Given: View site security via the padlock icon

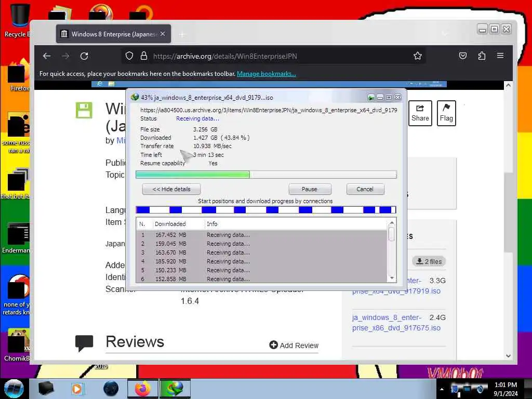Looking at the screenshot, I should pos(144,56).
